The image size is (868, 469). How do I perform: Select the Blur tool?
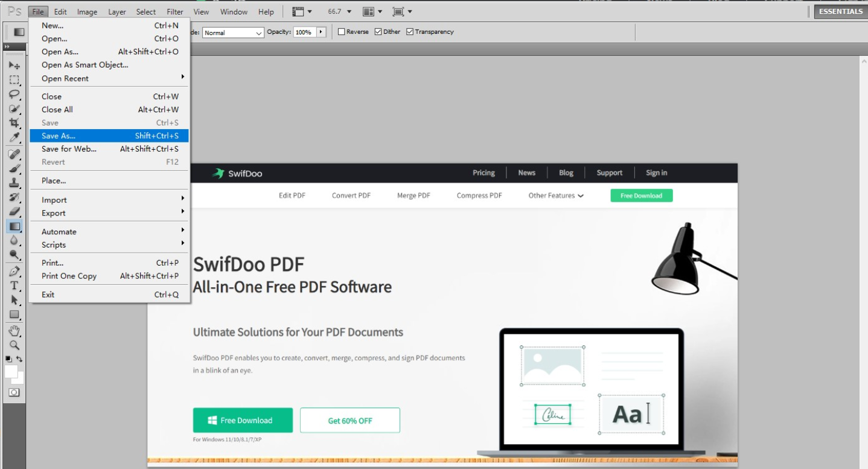pos(14,241)
